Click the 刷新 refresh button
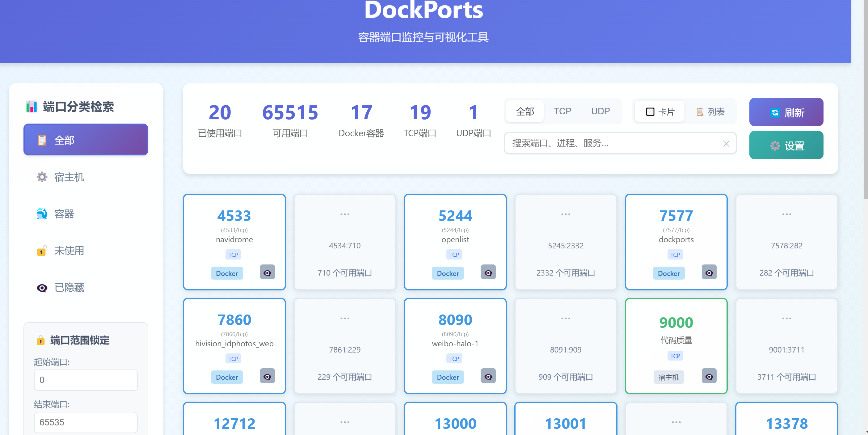Image resolution: width=868 pixels, height=435 pixels. 786,112
